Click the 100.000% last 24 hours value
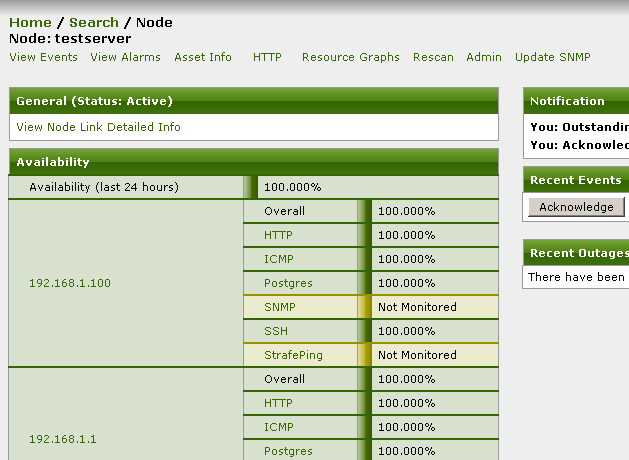629x460 pixels. [x=292, y=187]
